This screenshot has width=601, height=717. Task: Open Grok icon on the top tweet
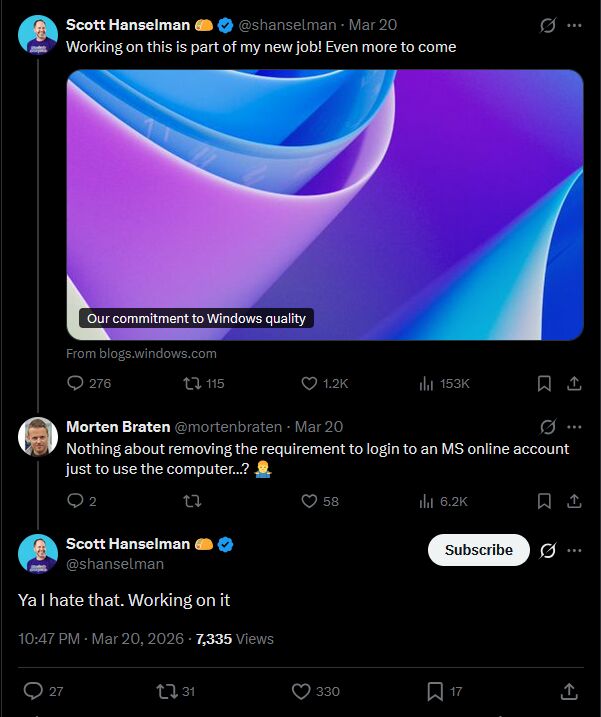(547, 25)
